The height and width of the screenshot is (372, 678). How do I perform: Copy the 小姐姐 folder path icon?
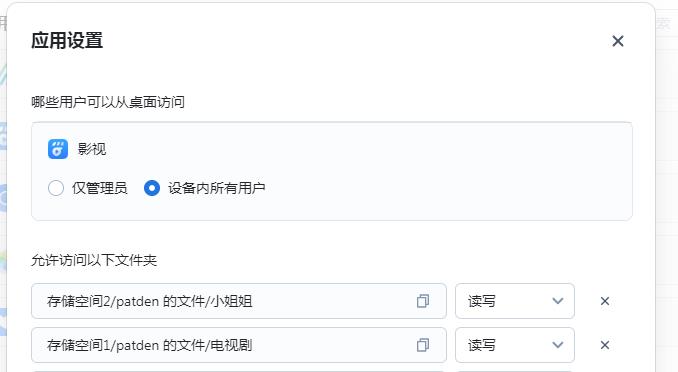423,301
